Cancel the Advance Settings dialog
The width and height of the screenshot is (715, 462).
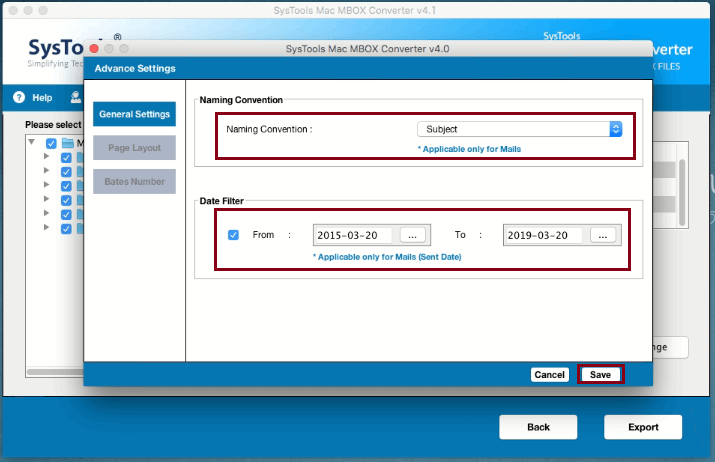pyautogui.click(x=549, y=374)
